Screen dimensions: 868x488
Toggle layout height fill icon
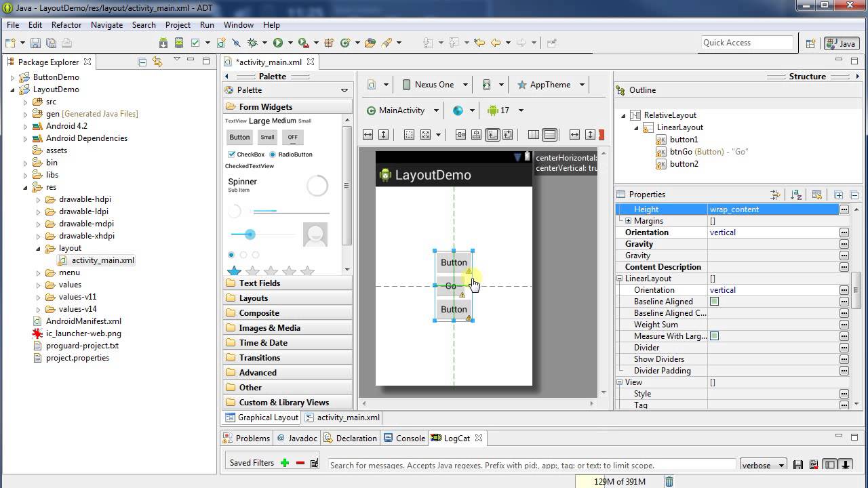(383, 135)
